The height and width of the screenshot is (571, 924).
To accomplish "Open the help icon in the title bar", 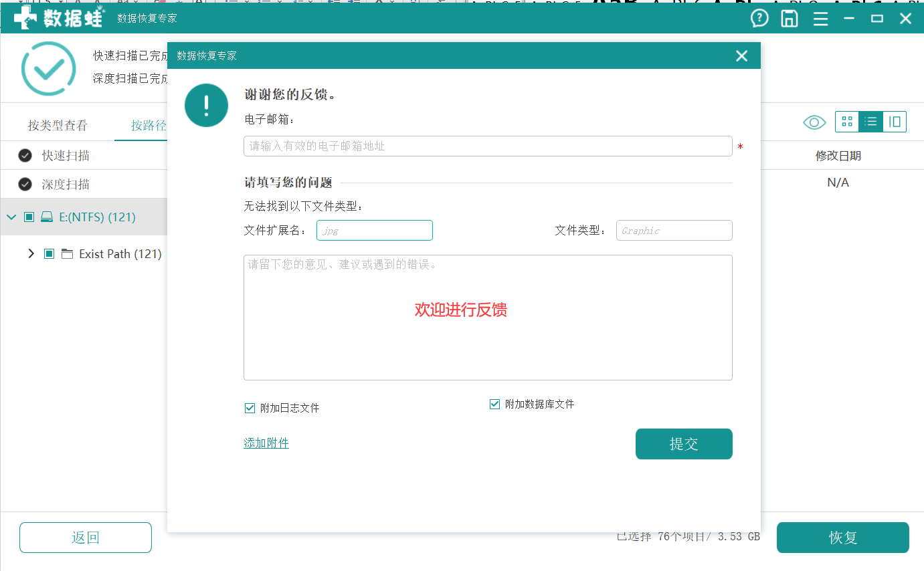I will tap(759, 18).
